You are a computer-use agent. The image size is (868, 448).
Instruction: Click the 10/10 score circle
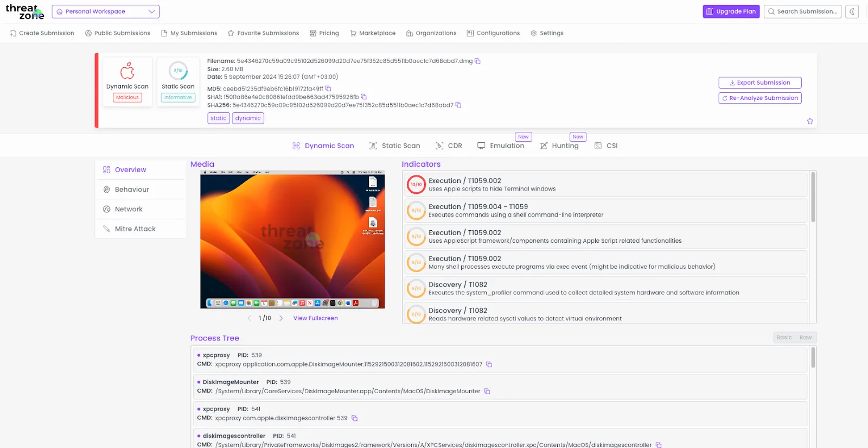point(416,185)
